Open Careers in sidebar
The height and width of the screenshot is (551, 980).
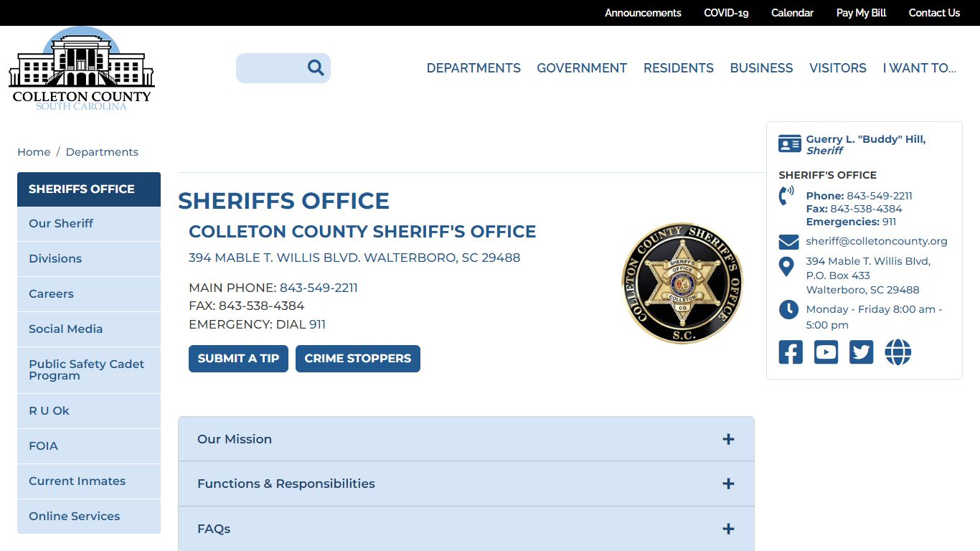(89, 294)
